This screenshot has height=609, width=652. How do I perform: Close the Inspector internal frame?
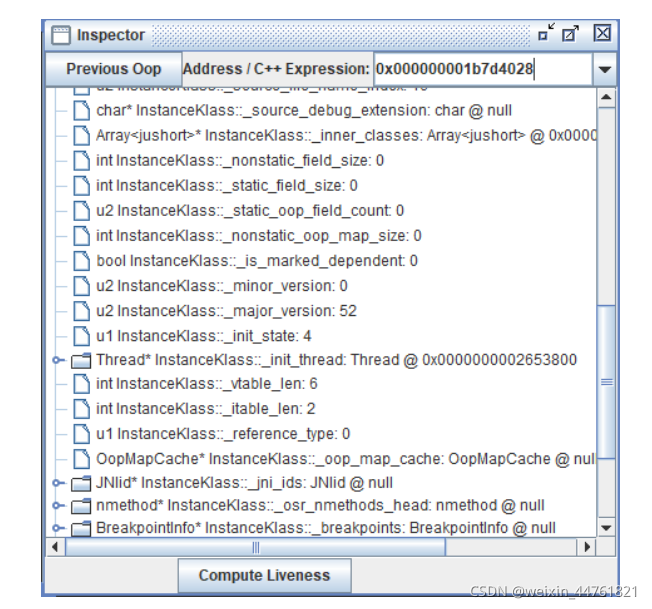tap(602, 33)
